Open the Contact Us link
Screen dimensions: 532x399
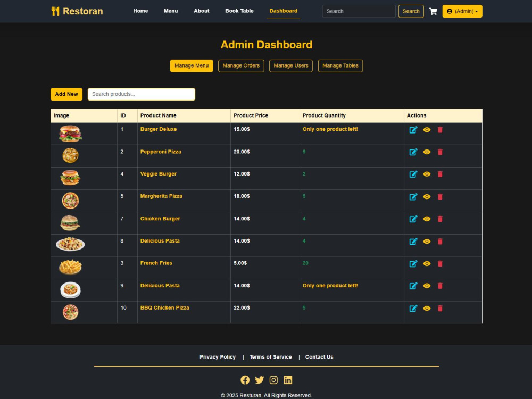point(319,357)
